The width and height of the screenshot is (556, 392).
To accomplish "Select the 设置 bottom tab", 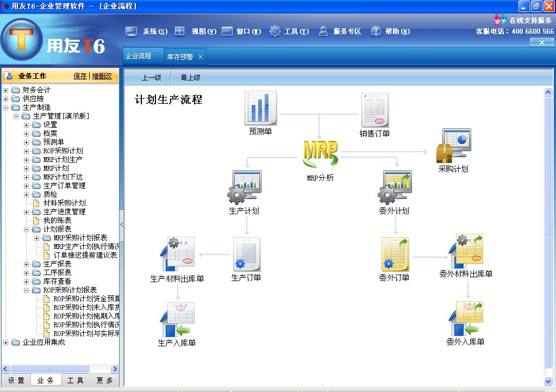I will coord(16,380).
